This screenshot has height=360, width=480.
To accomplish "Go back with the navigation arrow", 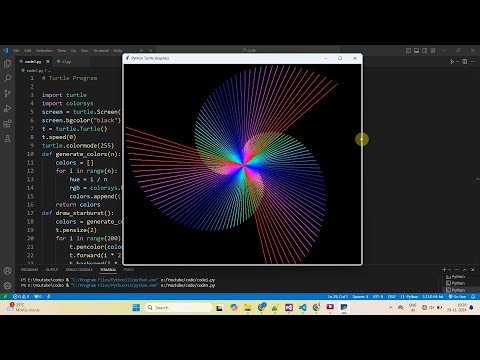I will 142,50.
